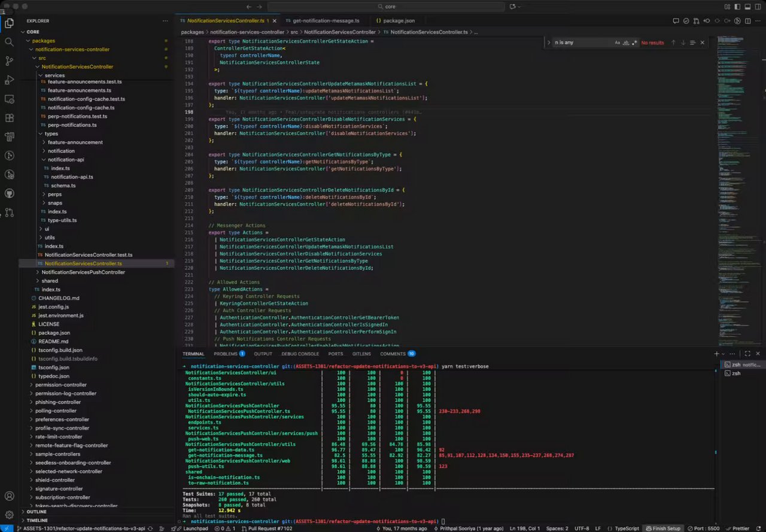
Task: Switch to the get-notification-message.ts editor tab
Action: tap(326, 21)
